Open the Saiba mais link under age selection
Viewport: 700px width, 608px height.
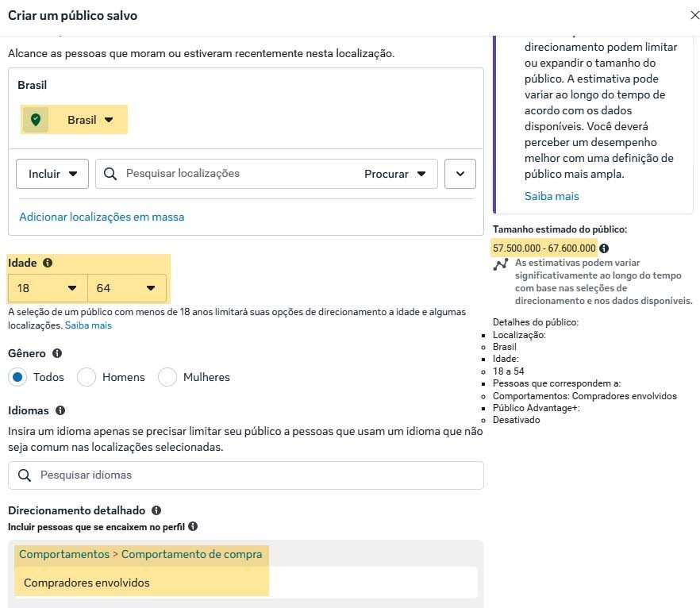pyautogui.click(x=88, y=325)
